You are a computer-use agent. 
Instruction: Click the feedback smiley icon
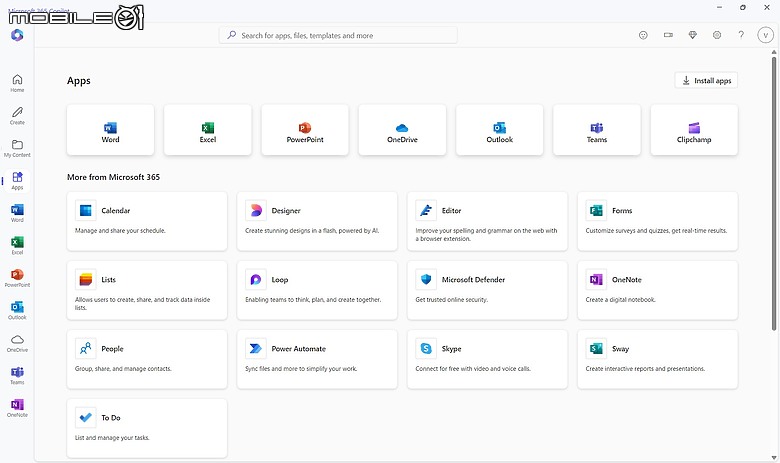(643, 35)
